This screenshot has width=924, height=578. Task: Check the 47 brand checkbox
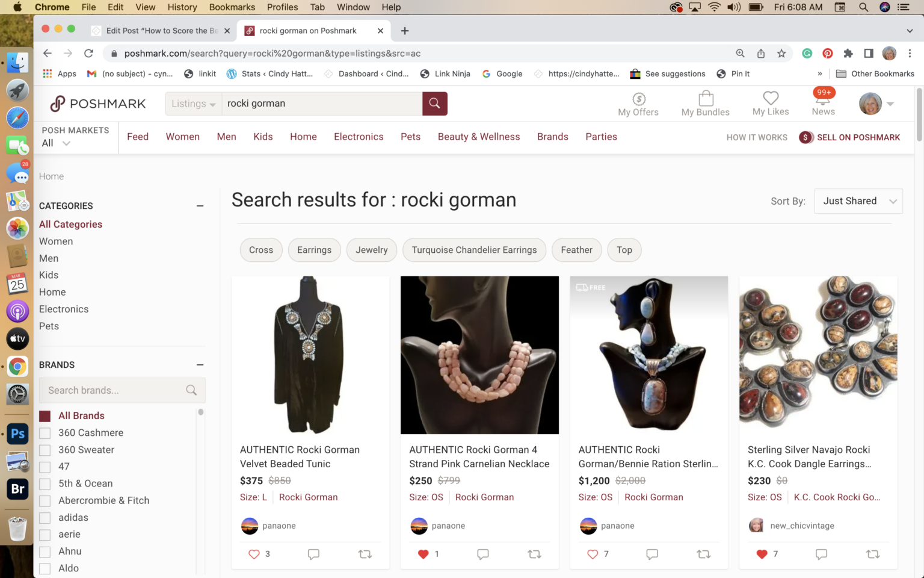click(x=45, y=467)
